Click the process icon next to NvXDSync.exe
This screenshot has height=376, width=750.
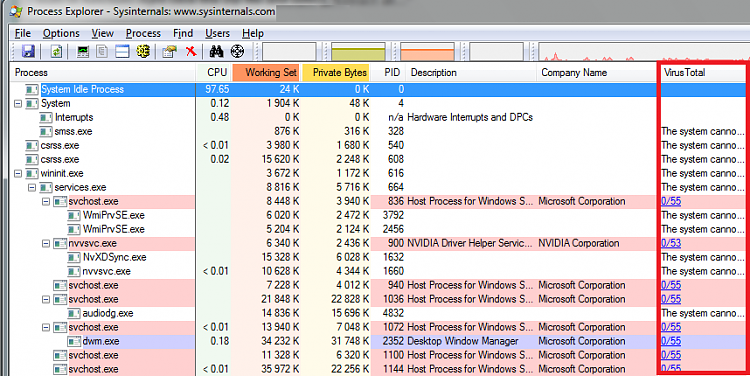coord(74,258)
